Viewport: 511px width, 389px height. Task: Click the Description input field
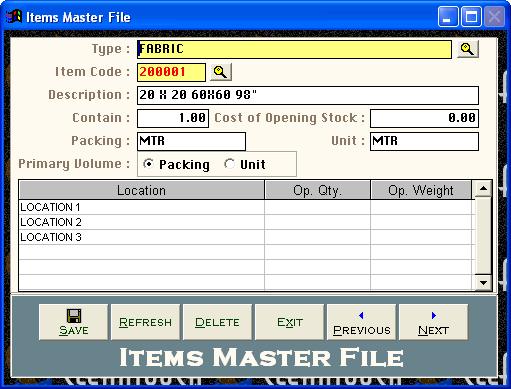coord(308,95)
